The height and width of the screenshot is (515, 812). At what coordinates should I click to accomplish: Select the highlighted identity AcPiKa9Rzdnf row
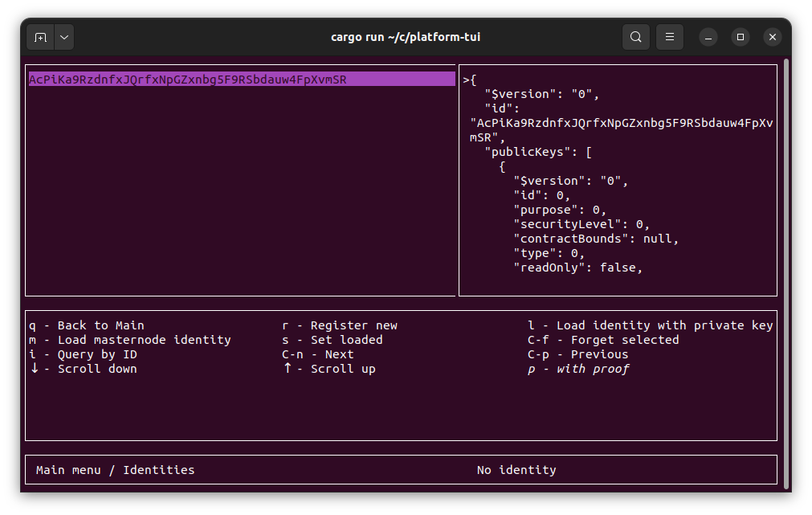(242, 80)
